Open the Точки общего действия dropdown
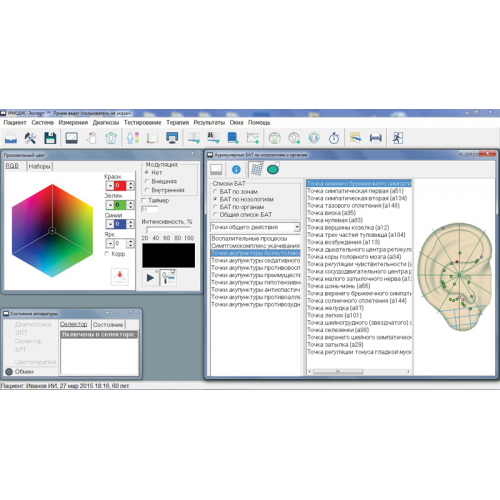The width and height of the screenshot is (500, 500). pos(297,227)
